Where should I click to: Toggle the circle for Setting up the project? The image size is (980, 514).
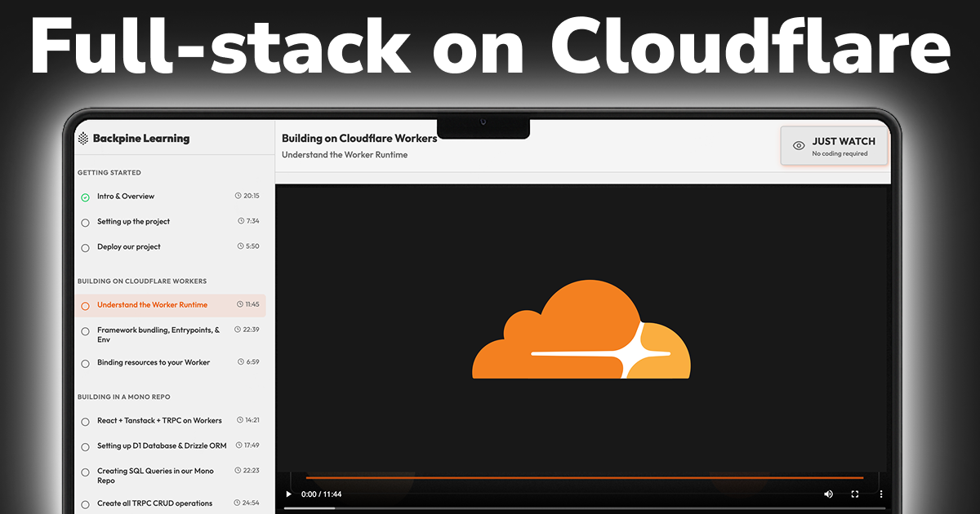85,223
